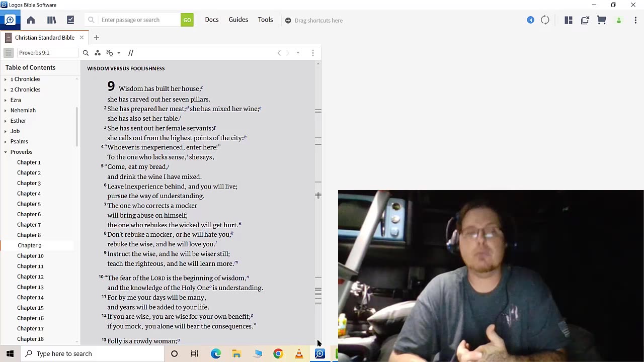Viewport: 644px width, 362px height.
Task: Open File Explorer from the taskbar
Action: [x=236, y=354]
